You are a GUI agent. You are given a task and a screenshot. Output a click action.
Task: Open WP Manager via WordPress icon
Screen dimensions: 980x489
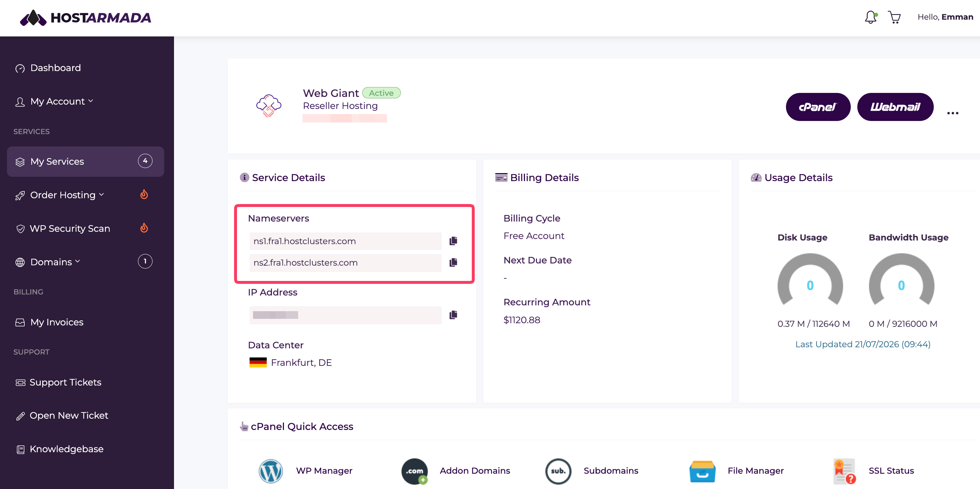click(x=271, y=471)
